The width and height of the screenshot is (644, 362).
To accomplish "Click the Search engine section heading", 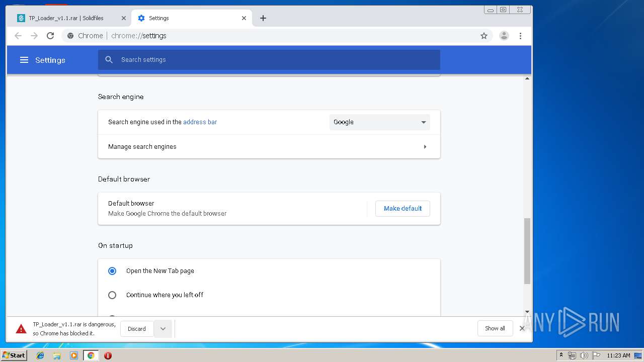I will 121,97.
